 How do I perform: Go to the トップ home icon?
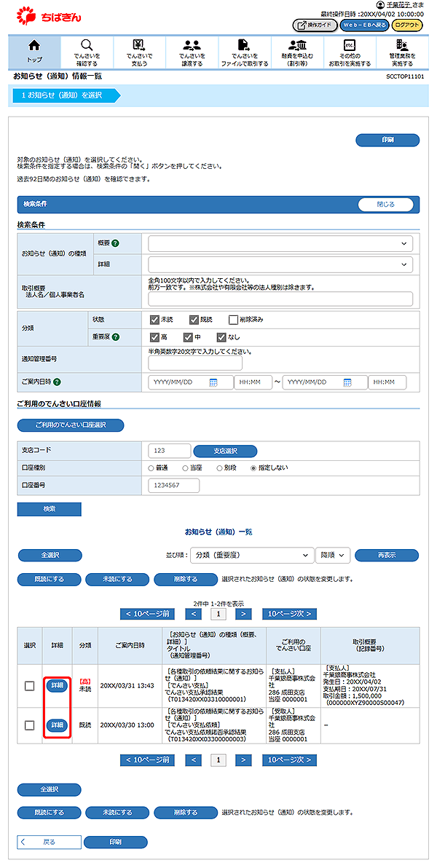click(34, 51)
